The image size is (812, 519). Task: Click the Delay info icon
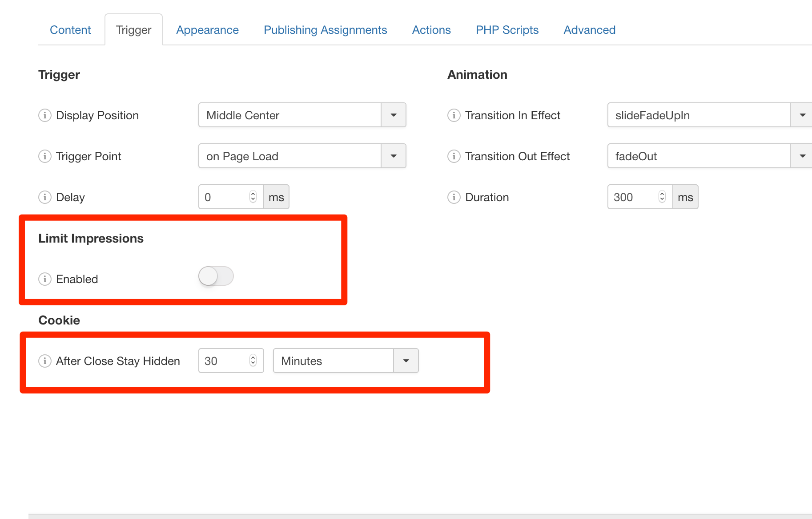(44, 197)
